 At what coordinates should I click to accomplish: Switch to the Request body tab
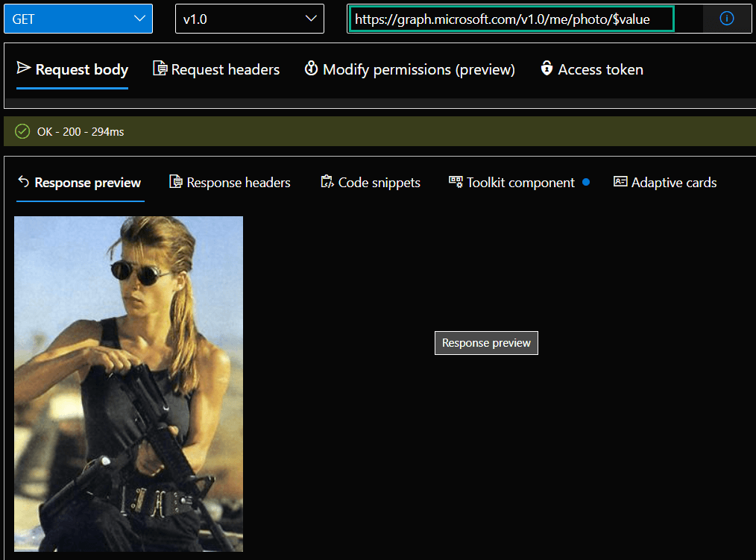tap(72, 69)
